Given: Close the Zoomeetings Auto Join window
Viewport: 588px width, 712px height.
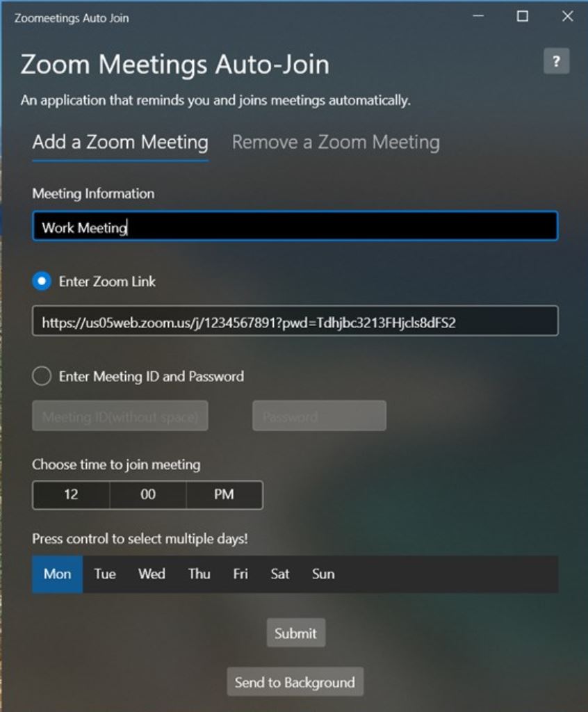Looking at the screenshot, I should click(x=567, y=17).
